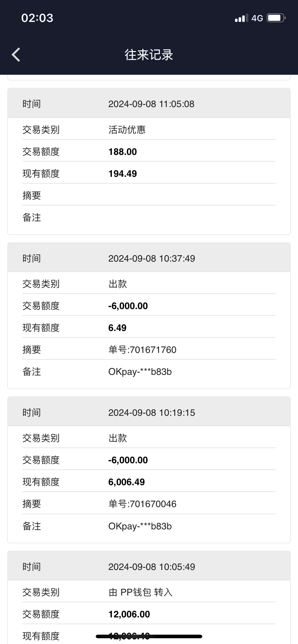Tap the 188.00 transaction amount

click(x=123, y=152)
